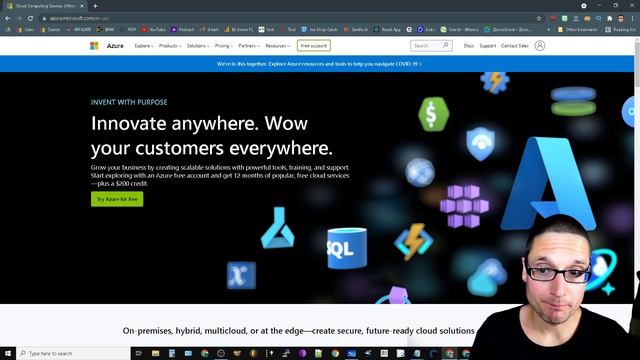Open the Azure home link

[x=115, y=46]
